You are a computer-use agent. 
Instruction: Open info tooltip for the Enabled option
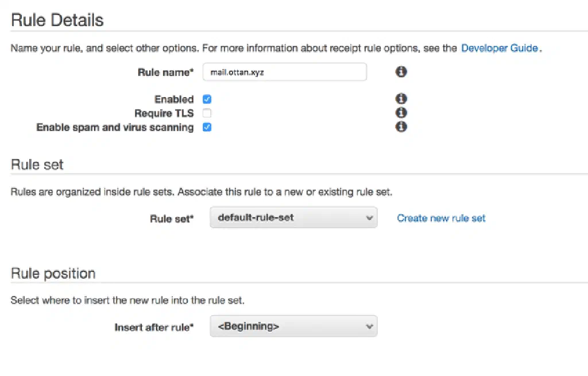coord(401,99)
